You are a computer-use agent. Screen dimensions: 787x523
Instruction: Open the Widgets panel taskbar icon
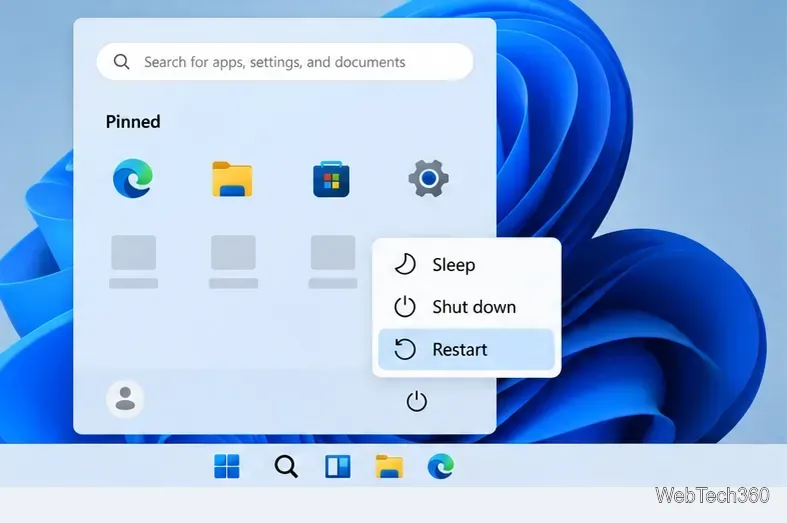pyautogui.click(x=338, y=466)
